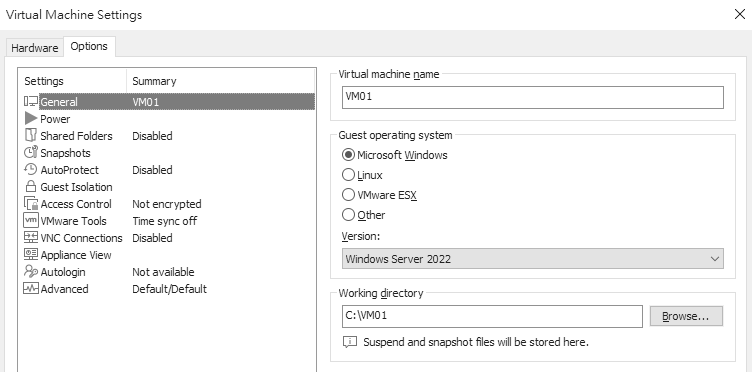Image resolution: width=752 pixels, height=372 pixels.
Task: Select the VMware Tools row
Action: click(x=169, y=221)
